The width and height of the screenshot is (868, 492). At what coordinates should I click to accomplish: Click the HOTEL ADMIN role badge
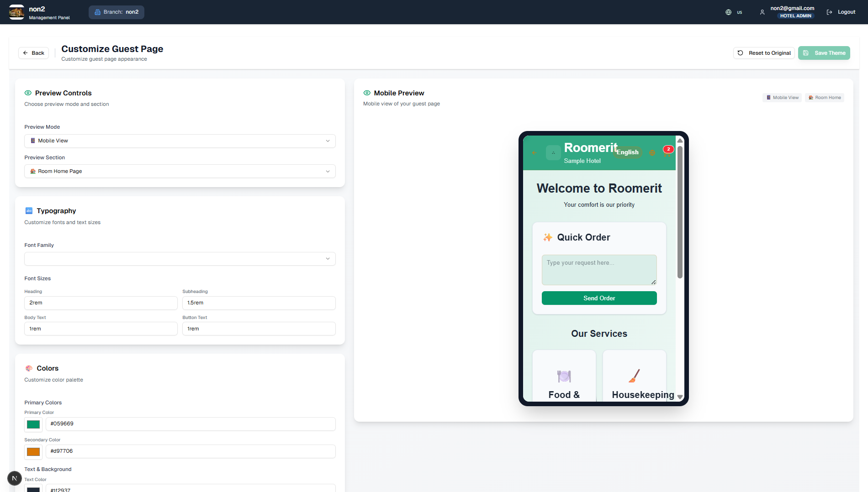tap(795, 16)
